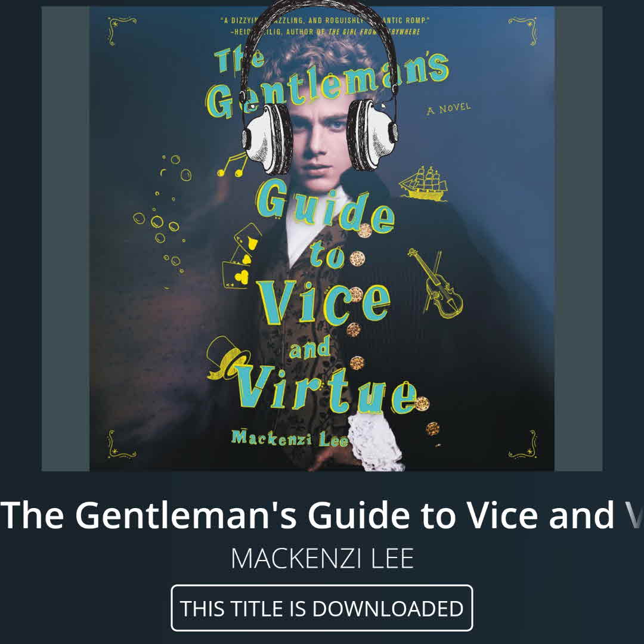This screenshot has height=644, width=644.
Task: Click the Mackenzi Lee name on cover art
Action: [x=290, y=438]
